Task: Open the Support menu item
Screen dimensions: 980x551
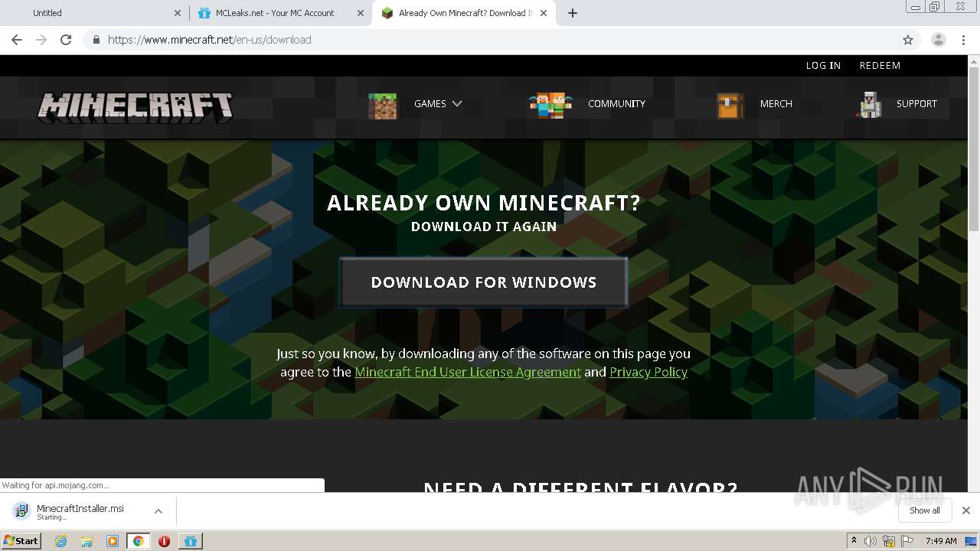Action: click(x=916, y=103)
